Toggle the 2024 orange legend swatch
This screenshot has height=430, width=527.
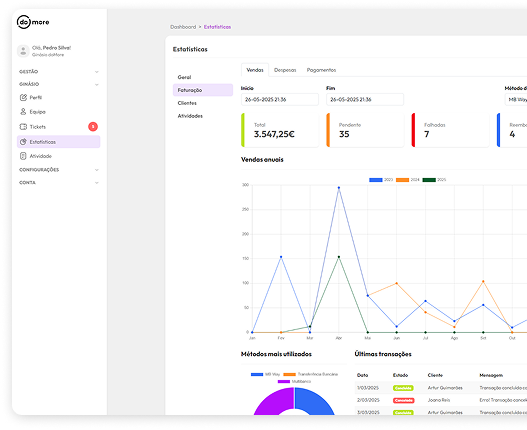(402, 180)
